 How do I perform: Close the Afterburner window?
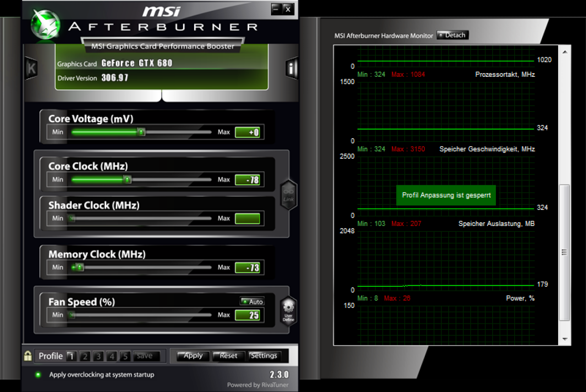(x=288, y=9)
